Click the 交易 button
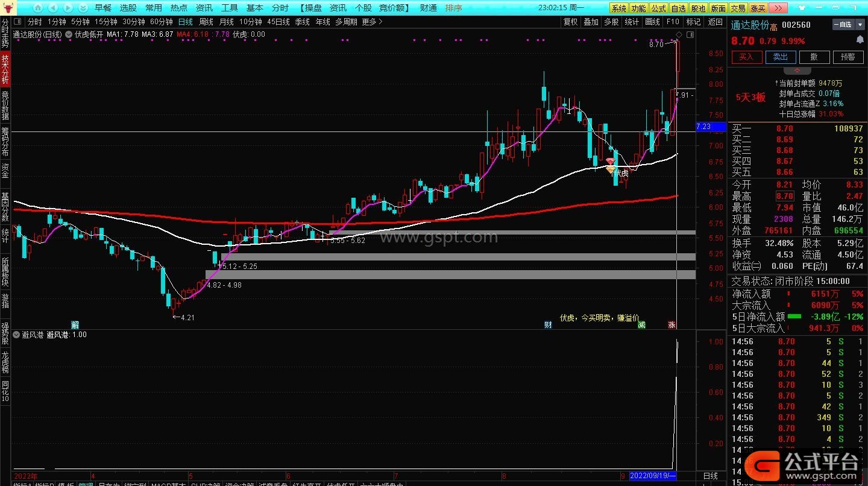 point(738,8)
